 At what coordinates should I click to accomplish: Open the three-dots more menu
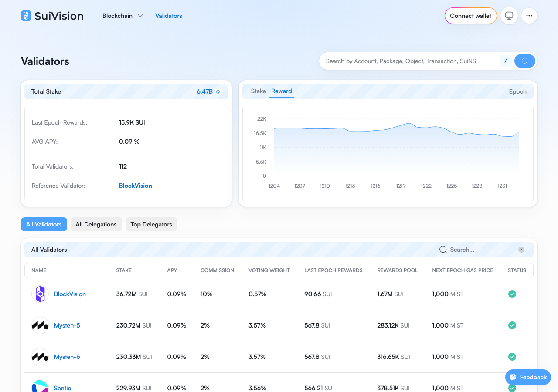529,16
